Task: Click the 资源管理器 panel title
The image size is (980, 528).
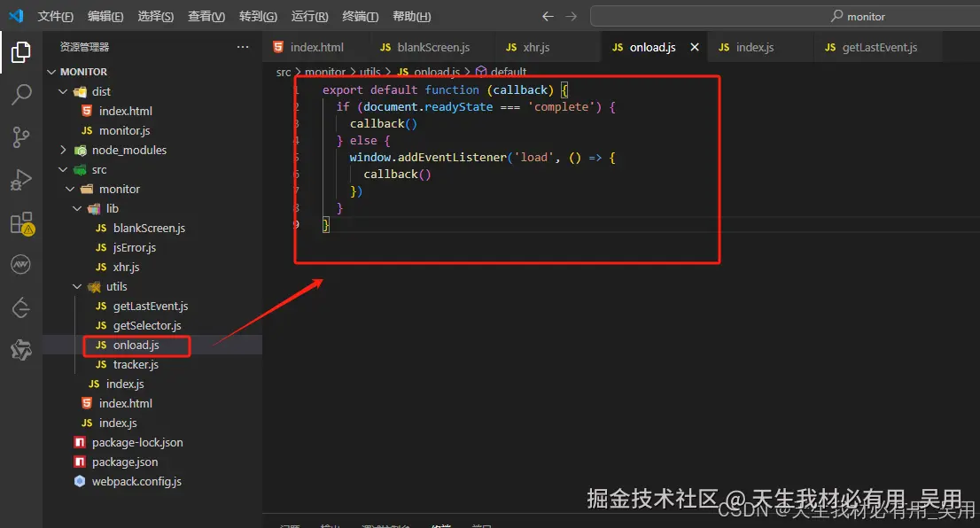Action: click(84, 47)
